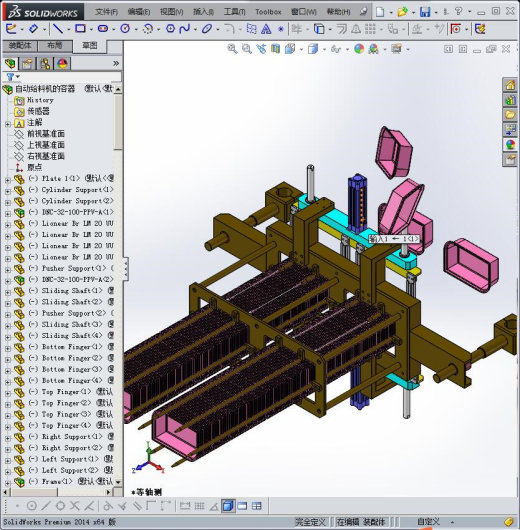Click the 自定义 units status bar entry
The height and width of the screenshot is (530, 520).
tap(429, 522)
